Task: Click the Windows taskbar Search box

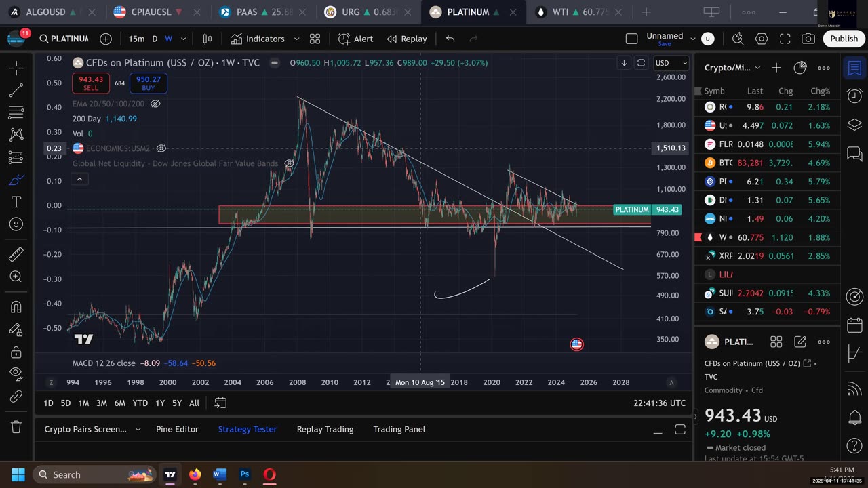Action: 93,474
